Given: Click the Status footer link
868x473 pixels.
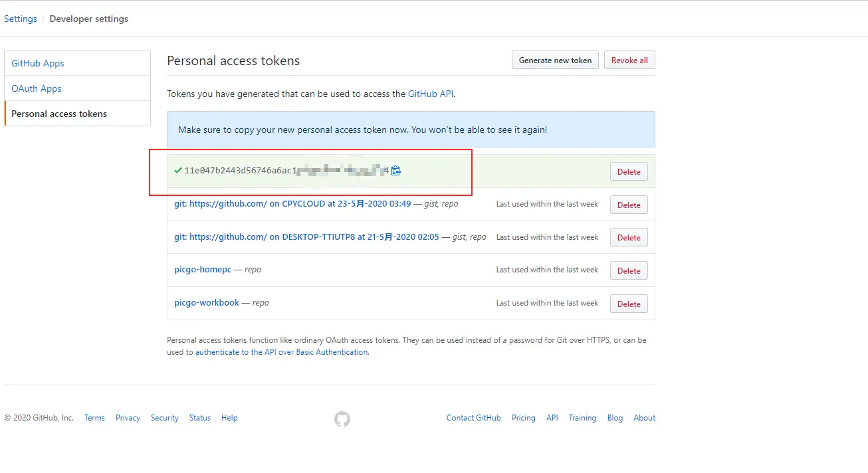Looking at the screenshot, I should (x=200, y=418).
